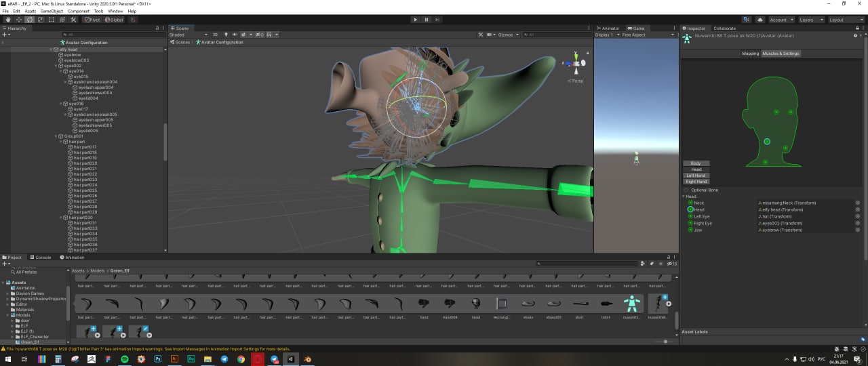The height and width of the screenshot is (366, 868).
Task: Click the Left Hand body part button
Action: click(x=696, y=176)
